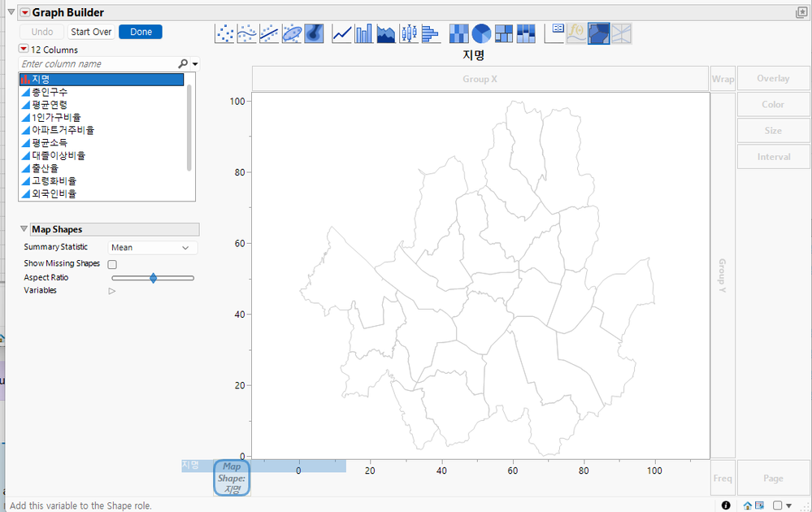Click the Group X drop zone
Viewport: 812px width, 512px height.
pyautogui.click(x=480, y=79)
